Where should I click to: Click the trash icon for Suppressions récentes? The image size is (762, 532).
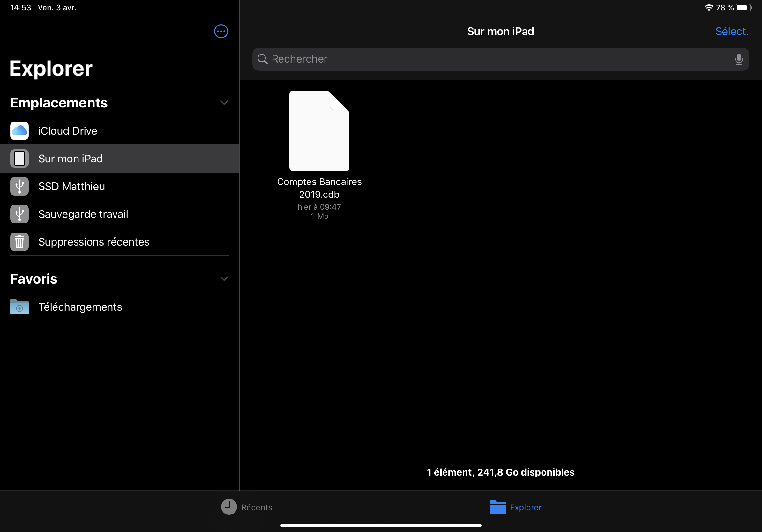tap(19, 242)
